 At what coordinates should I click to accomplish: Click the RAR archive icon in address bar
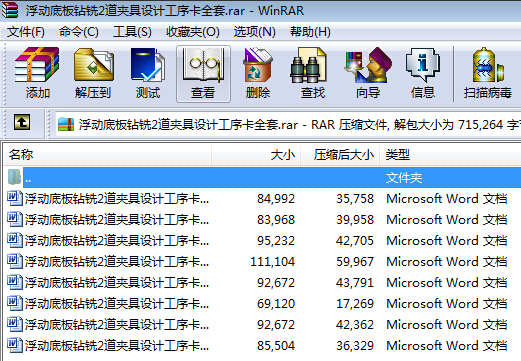tap(66, 125)
